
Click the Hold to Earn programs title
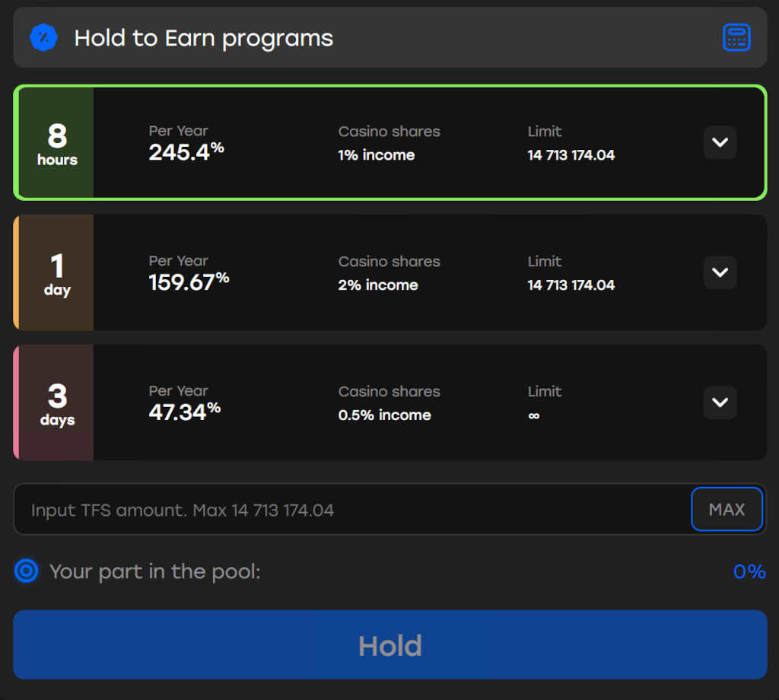(203, 38)
